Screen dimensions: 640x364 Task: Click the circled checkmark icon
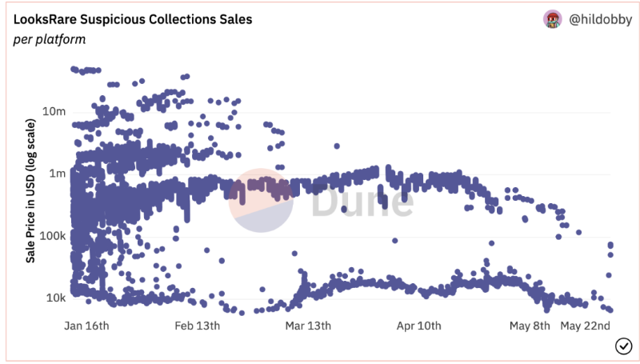[623, 346]
